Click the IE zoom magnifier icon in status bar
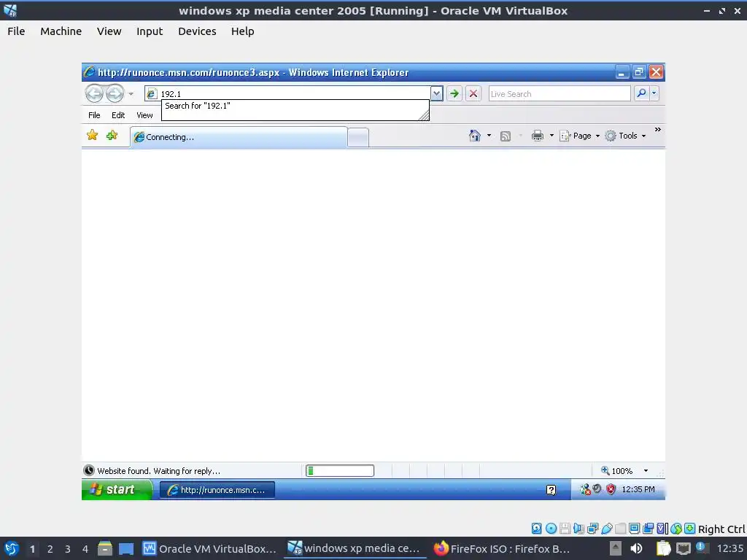The image size is (747, 560). click(x=605, y=470)
